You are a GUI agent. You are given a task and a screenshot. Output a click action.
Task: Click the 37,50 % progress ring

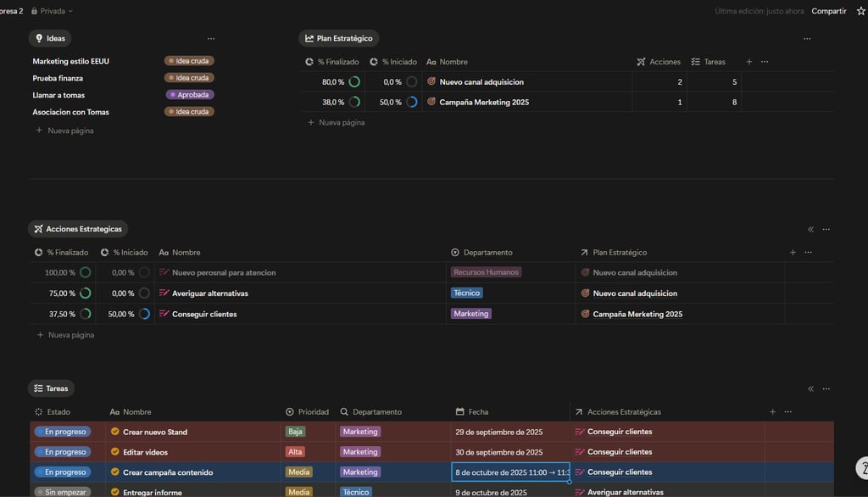click(86, 314)
